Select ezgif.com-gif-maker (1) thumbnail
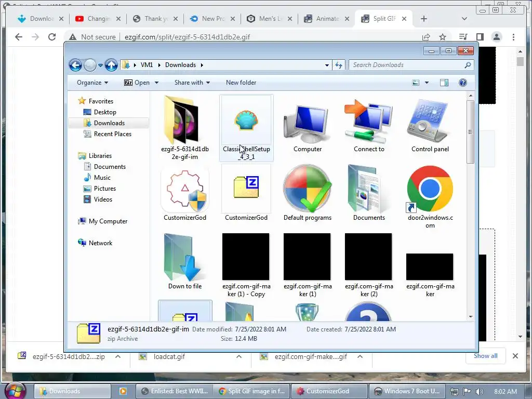The height and width of the screenshot is (399, 532). point(307,257)
